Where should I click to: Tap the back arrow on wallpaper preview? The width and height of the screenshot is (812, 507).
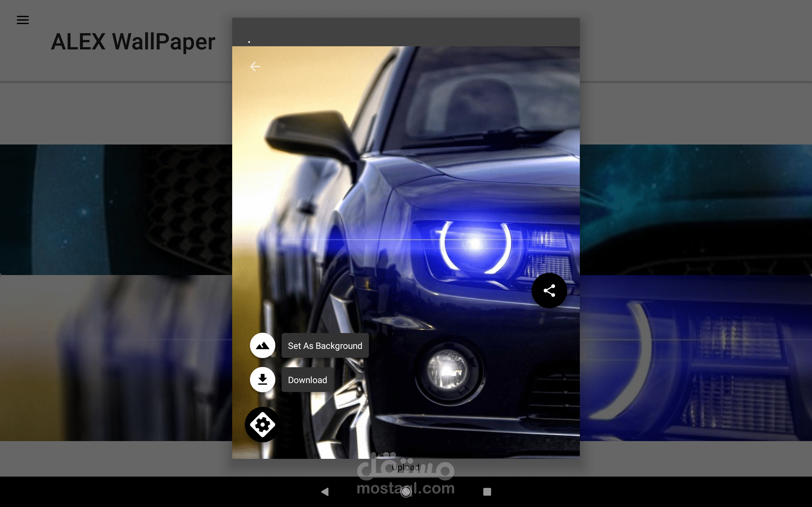255,67
